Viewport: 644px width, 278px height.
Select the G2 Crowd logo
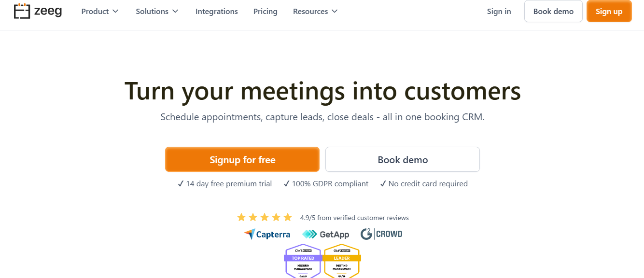click(381, 234)
